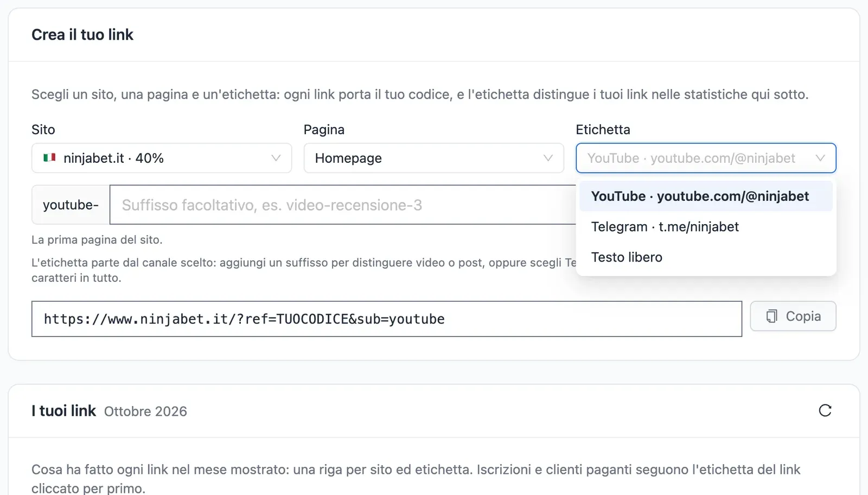Image resolution: width=868 pixels, height=495 pixels.
Task: Click the Crea il tuo link heading
Action: click(x=82, y=35)
